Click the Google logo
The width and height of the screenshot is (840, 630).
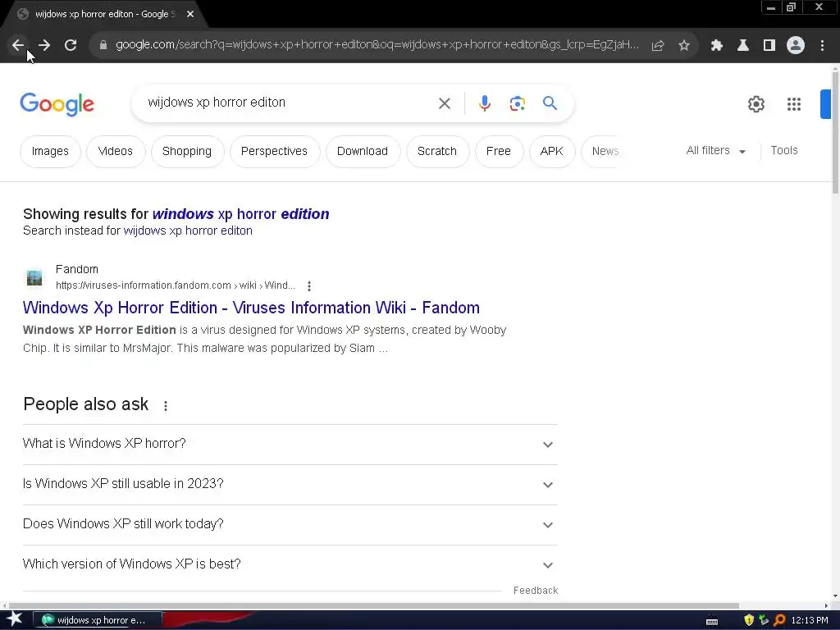coord(57,104)
